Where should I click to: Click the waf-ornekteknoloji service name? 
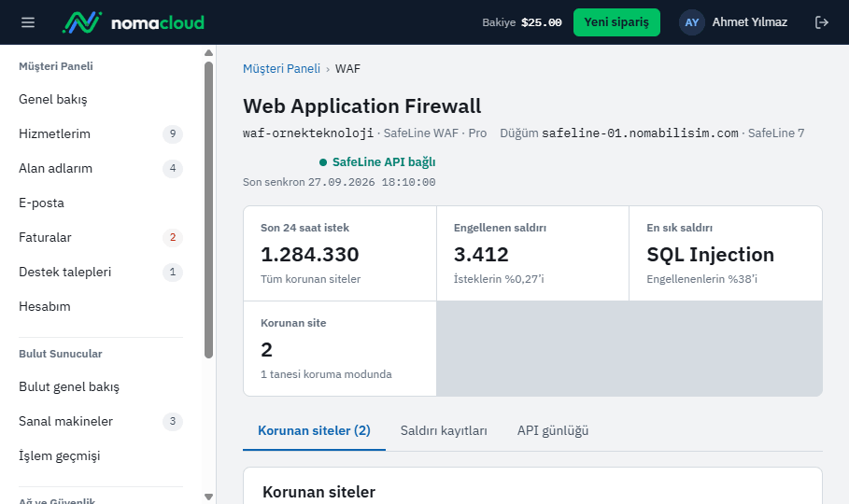point(308,133)
